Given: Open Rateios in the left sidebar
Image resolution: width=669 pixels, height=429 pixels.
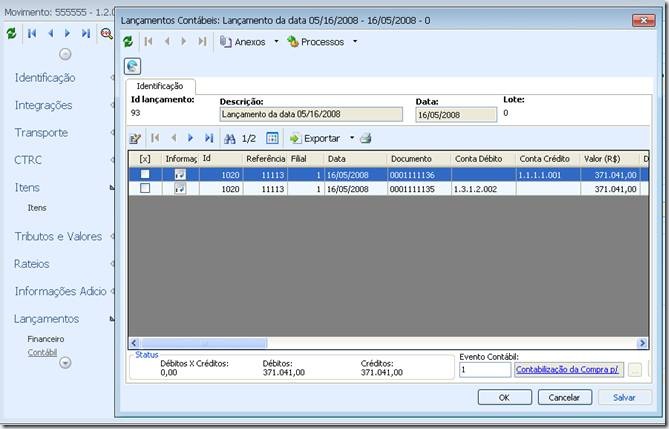Looking at the screenshot, I should pyautogui.click(x=32, y=264).
